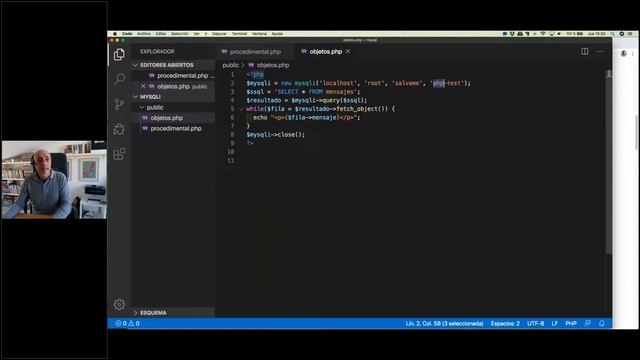Open the Code application menu
This screenshot has height=360, width=640.
[x=127, y=34]
